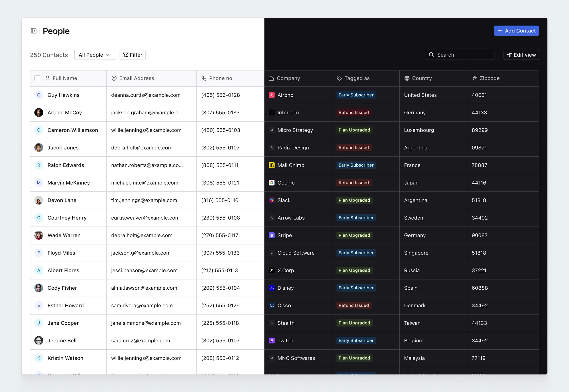Click Jacob Jones' avatar photo
Screen dimensions: 569x392
pyautogui.click(x=39, y=148)
